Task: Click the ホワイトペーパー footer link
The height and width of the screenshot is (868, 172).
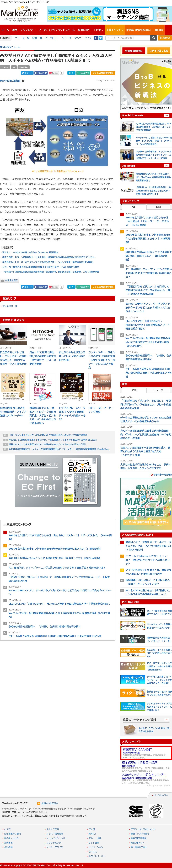Action: (x=96, y=856)
